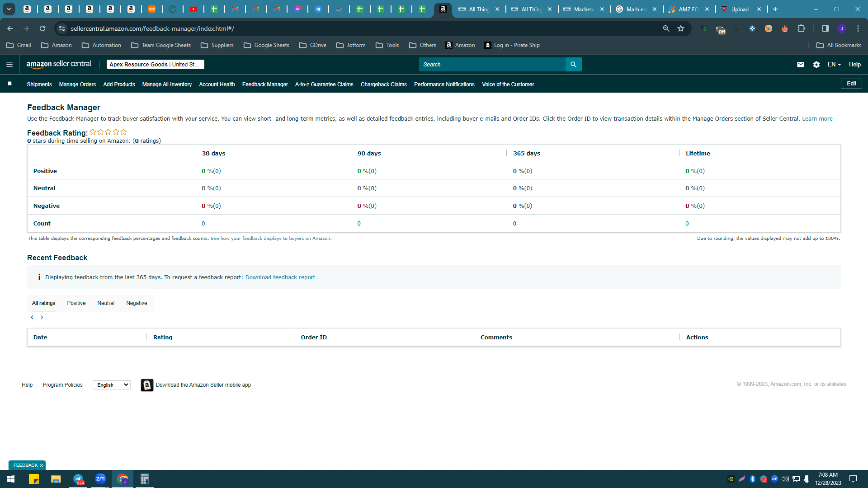Image resolution: width=868 pixels, height=488 pixels.
Task: Click the browser address bar
Action: coord(362,28)
